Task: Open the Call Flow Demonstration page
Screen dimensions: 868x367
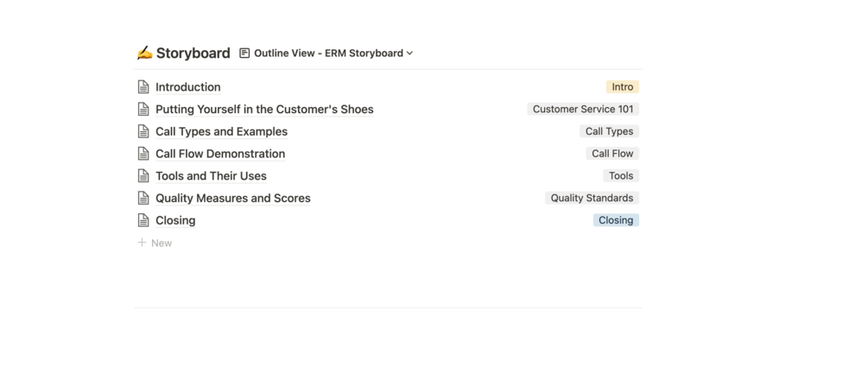Action: click(x=219, y=154)
